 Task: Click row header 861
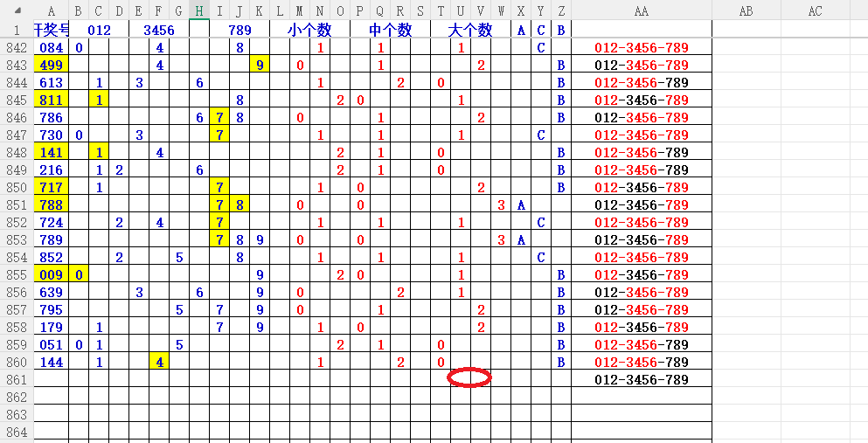pyautogui.click(x=16, y=380)
